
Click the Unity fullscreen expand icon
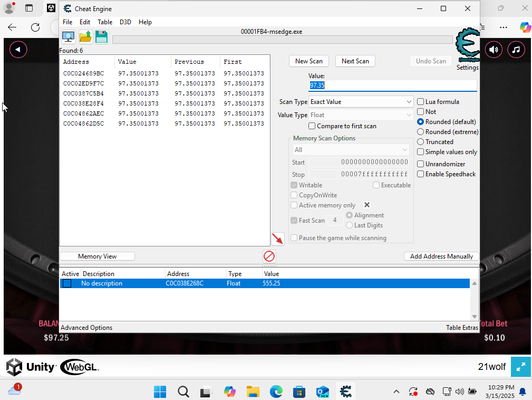(520, 367)
